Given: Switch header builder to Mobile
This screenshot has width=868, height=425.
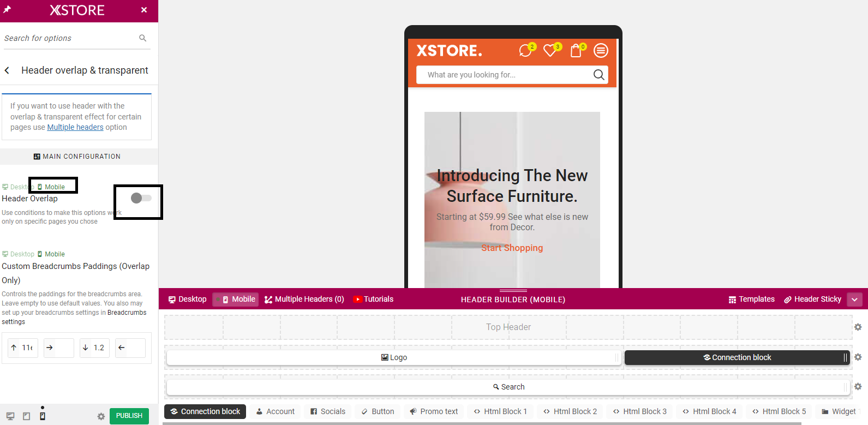Looking at the screenshot, I should tap(236, 299).
